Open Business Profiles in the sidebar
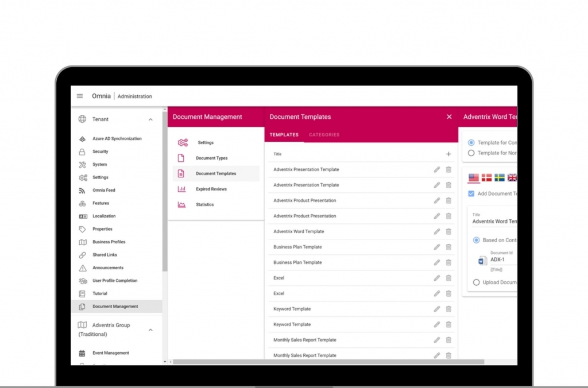The height and width of the screenshot is (388, 588). coord(117,242)
